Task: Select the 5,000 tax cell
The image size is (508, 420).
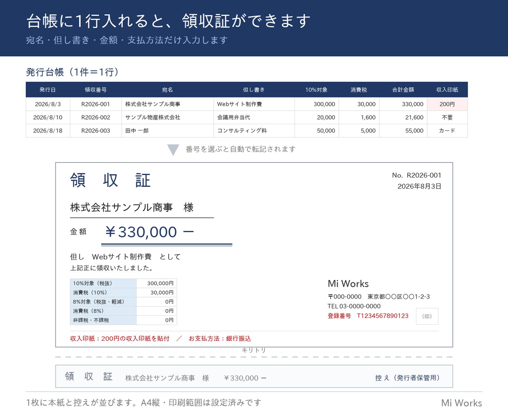Action: click(x=359, y=131)
